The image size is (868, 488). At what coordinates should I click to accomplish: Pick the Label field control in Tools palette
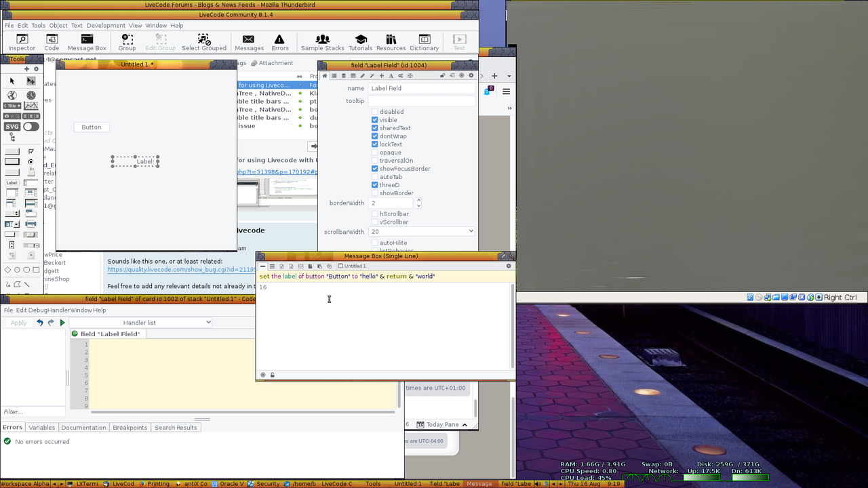tap(12, 183)
